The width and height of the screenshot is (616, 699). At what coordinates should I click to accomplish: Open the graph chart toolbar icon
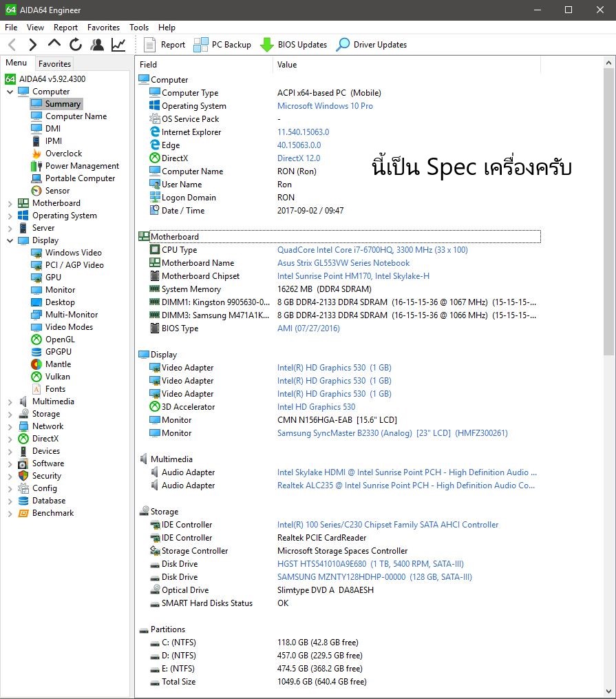click(118, 45)
